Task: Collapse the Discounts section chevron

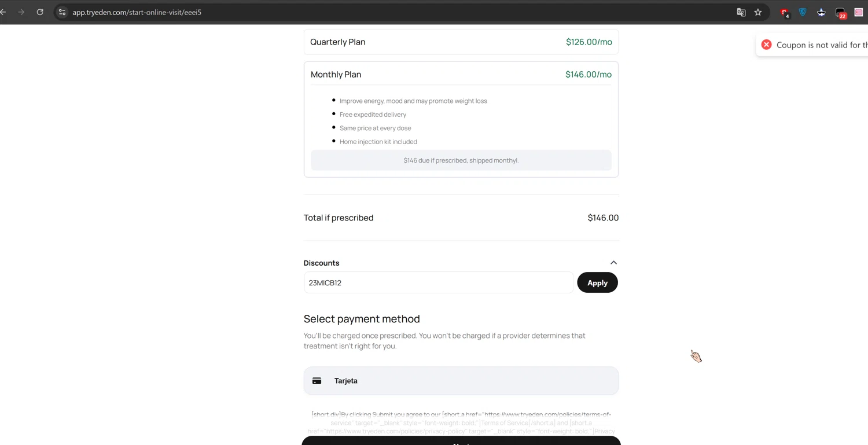Action: coord(613,263)
